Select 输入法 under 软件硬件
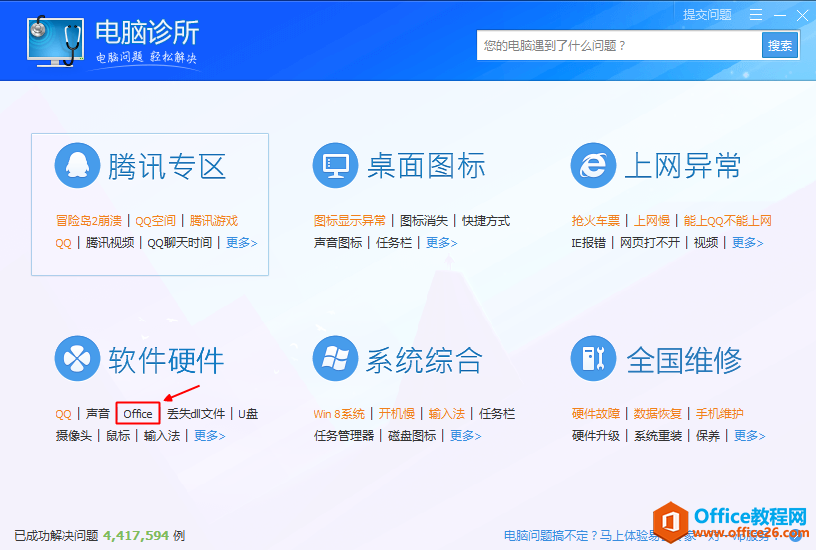Screen dimensions: 816x550 click(162, 436)
